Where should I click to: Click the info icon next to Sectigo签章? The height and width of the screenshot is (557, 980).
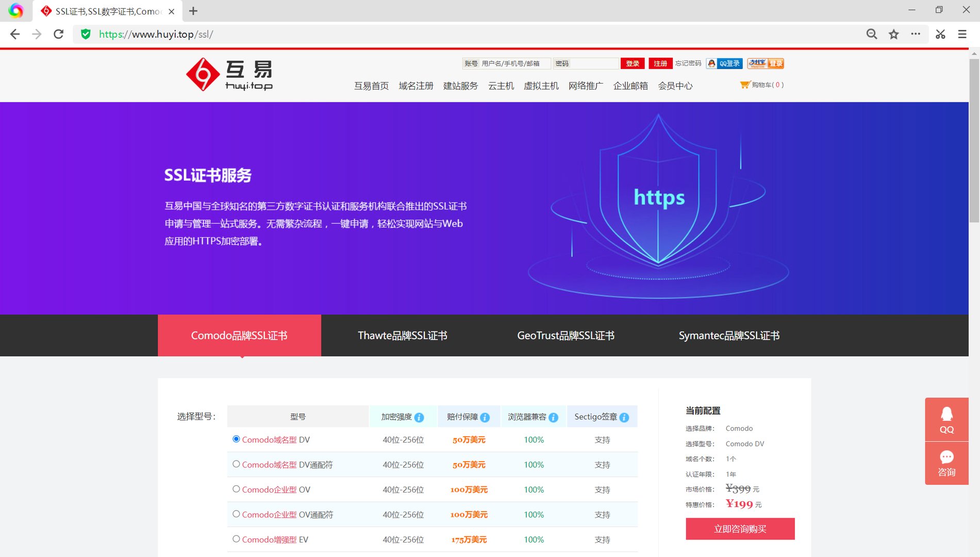(624, 417)
